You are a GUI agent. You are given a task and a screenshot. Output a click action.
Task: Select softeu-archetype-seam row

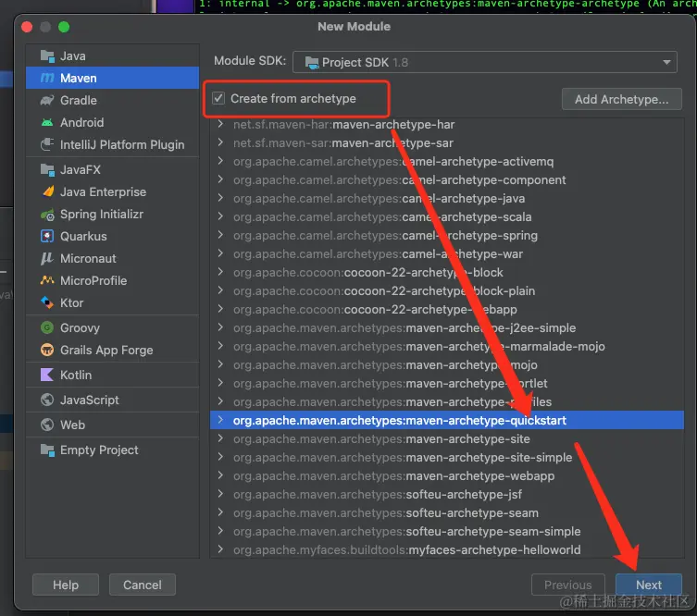tap(447, 513)
